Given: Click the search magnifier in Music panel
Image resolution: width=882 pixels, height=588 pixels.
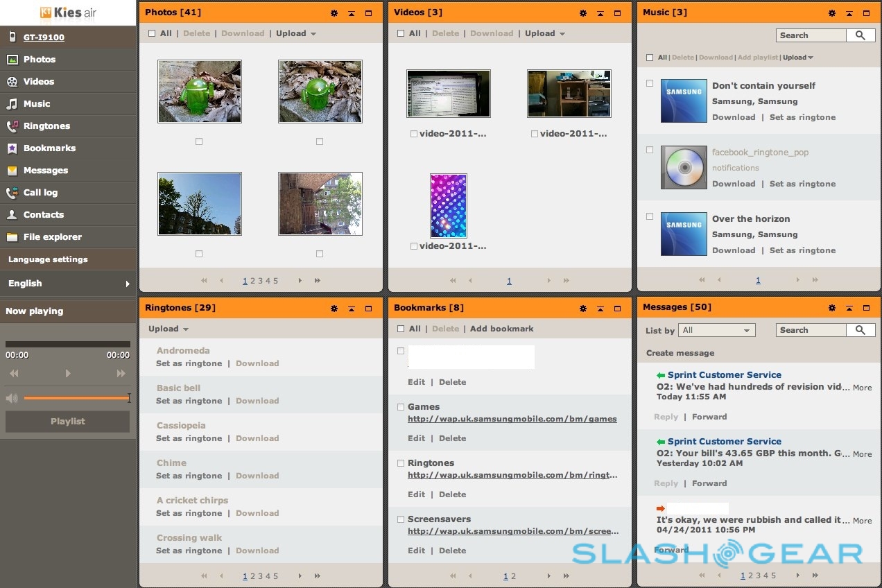Looking at the screenshot, I should point(861,35).
